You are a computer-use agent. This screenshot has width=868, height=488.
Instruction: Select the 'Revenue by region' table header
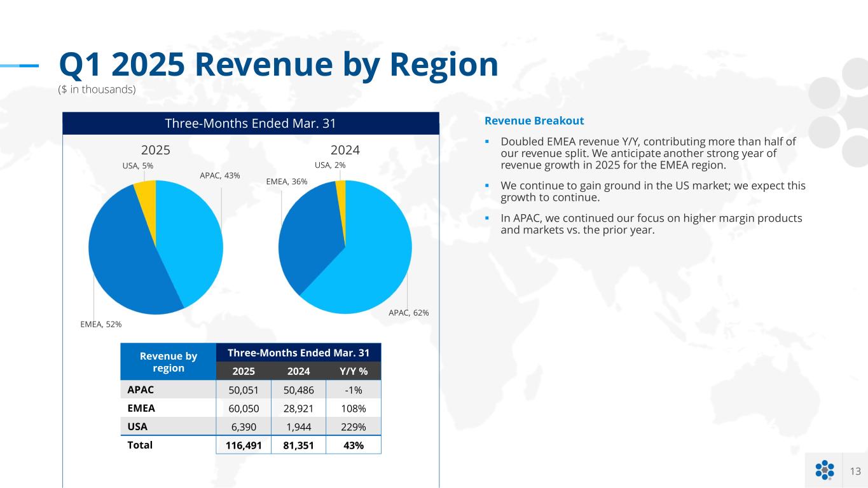[x=168, y=362]
